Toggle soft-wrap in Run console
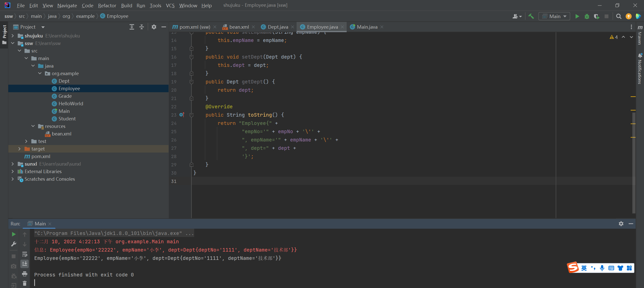644x288 pixels. (24, 254)
